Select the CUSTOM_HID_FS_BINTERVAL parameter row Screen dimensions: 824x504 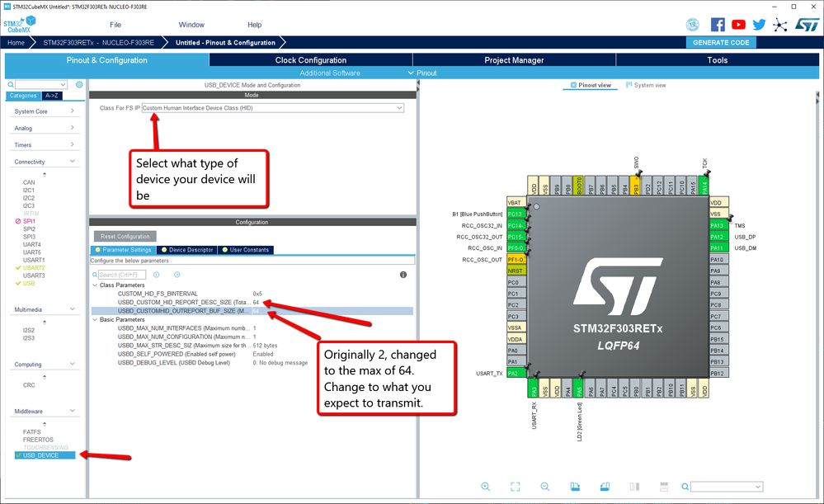coord(252,294)
